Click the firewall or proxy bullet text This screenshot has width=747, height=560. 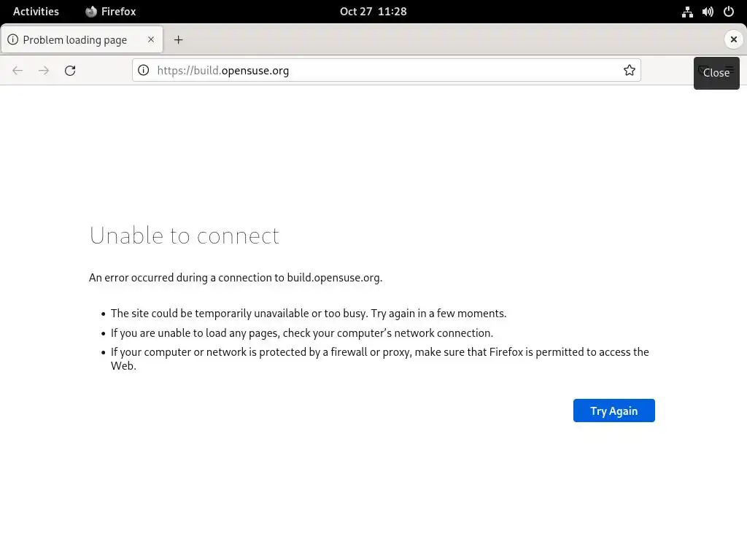point(379,359)
